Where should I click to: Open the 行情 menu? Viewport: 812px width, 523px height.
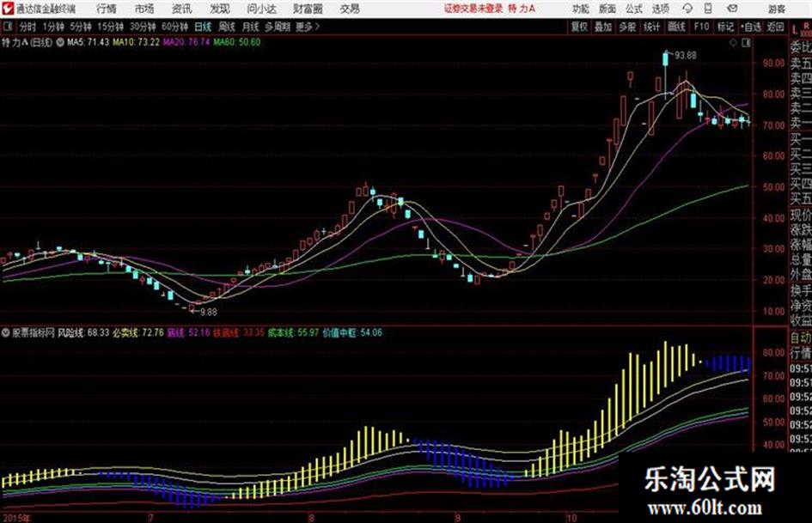[x=107, y=9]
